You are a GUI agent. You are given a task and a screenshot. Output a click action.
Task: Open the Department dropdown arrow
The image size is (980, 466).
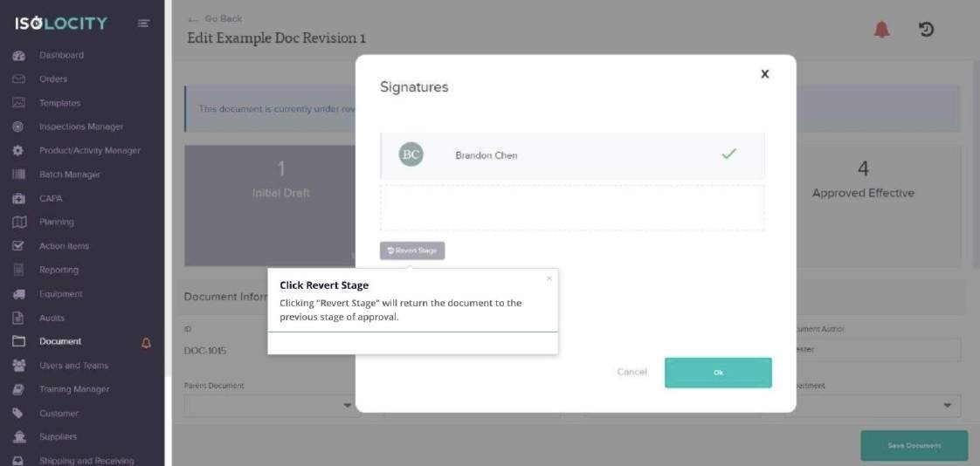click(948, 406)
